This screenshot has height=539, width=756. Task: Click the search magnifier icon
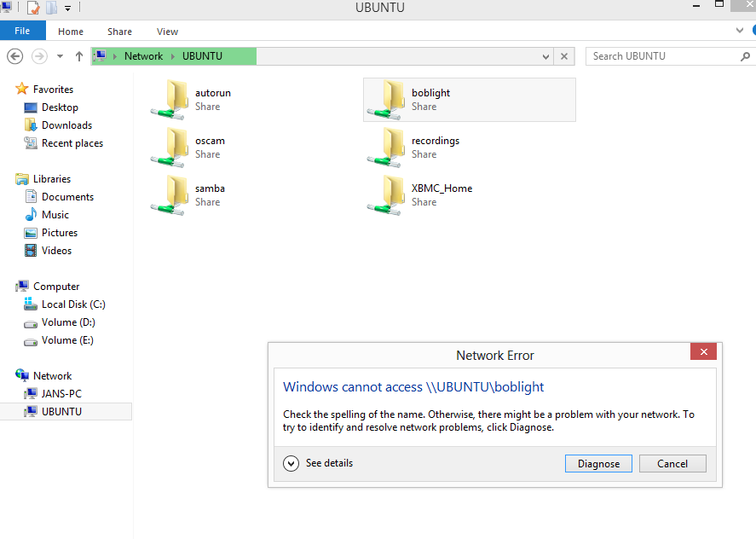pos(745,56)
